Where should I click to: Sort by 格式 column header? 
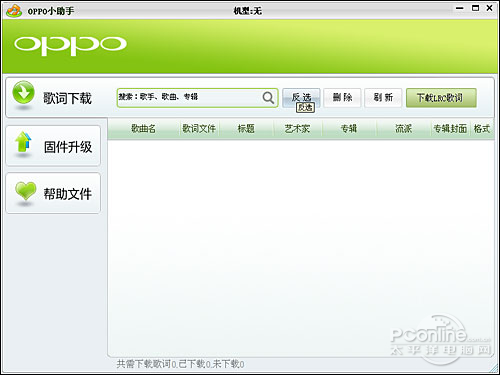click(482, 129)
